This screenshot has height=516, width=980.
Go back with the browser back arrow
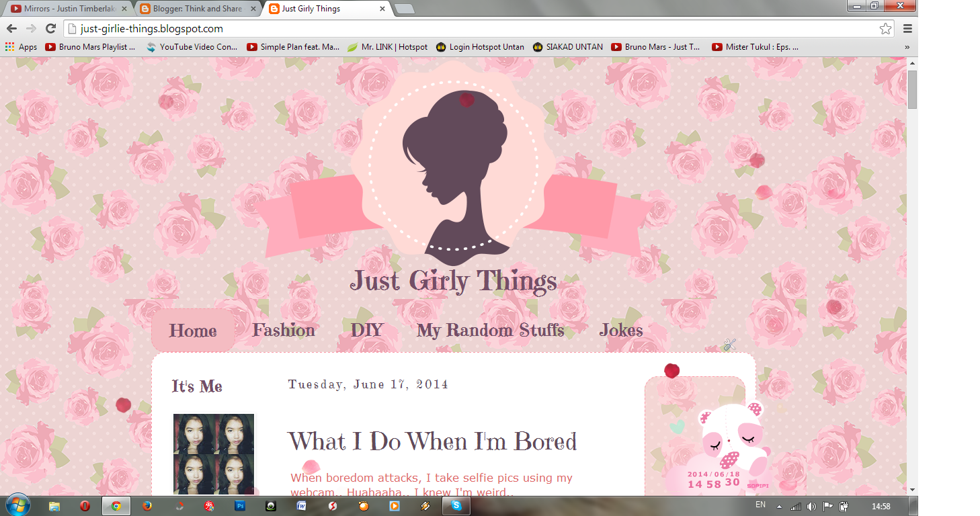(x=11, y=29)
